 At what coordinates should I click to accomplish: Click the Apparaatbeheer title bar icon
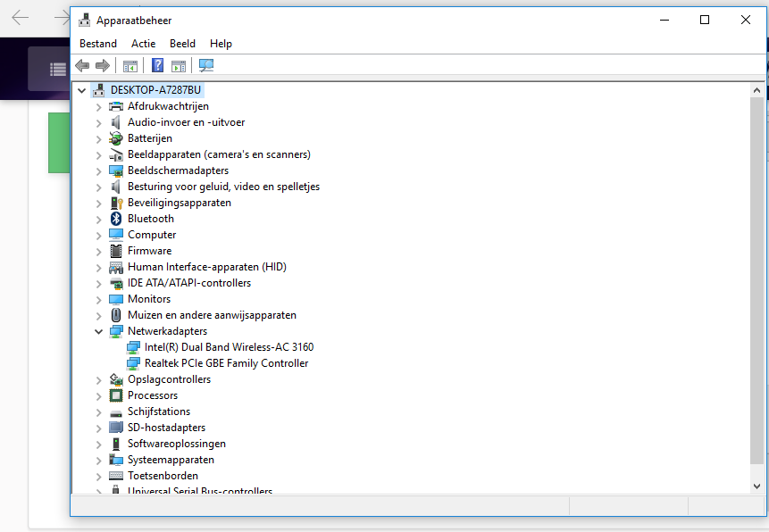click(x=84, y=21)
